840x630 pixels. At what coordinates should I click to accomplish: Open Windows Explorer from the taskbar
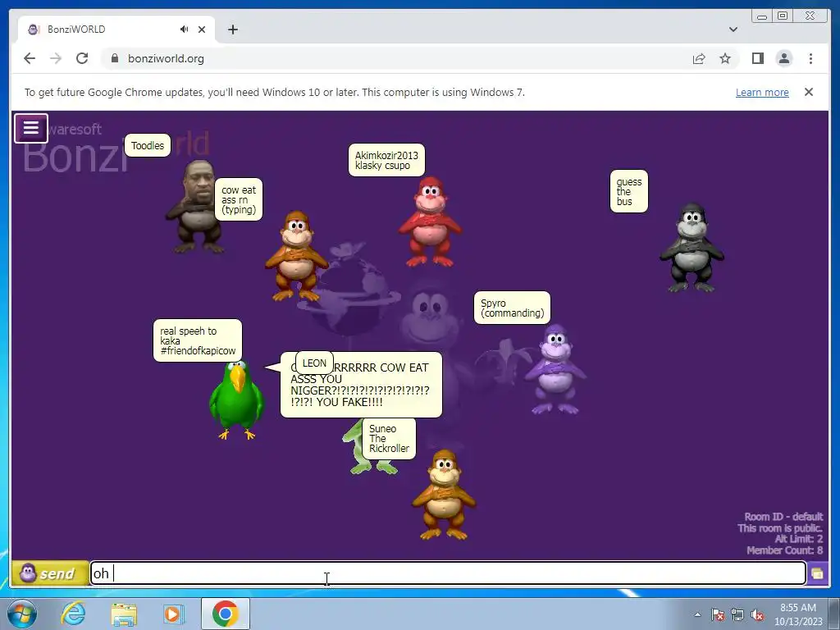[124, 614]
